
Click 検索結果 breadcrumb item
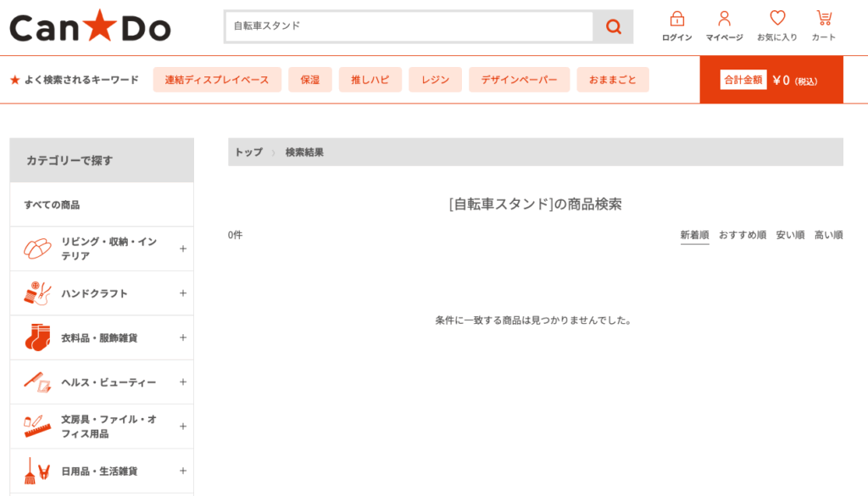click(304, 153)
